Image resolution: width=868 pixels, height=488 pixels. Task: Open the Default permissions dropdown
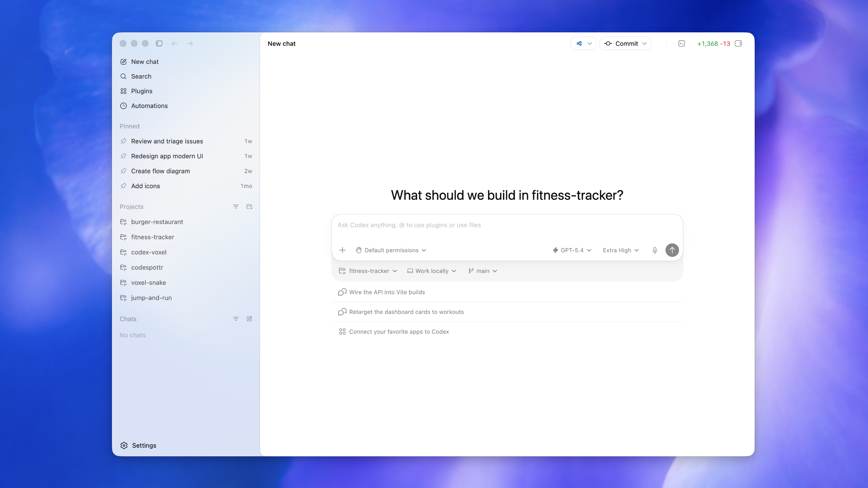click(391, 250)
